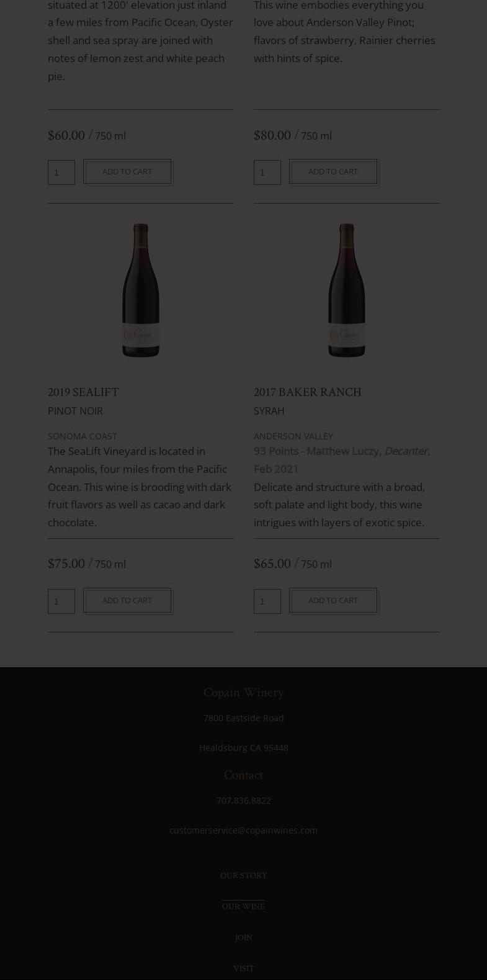Add the $80.00 wine to cart
487x980 pixels.
tap(333, 172)
